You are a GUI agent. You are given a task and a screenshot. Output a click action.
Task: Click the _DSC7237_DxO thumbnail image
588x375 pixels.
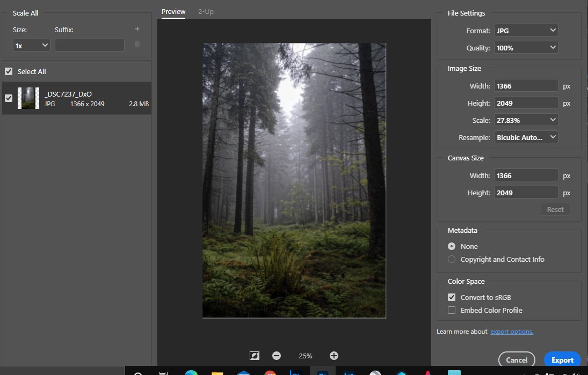28,98
